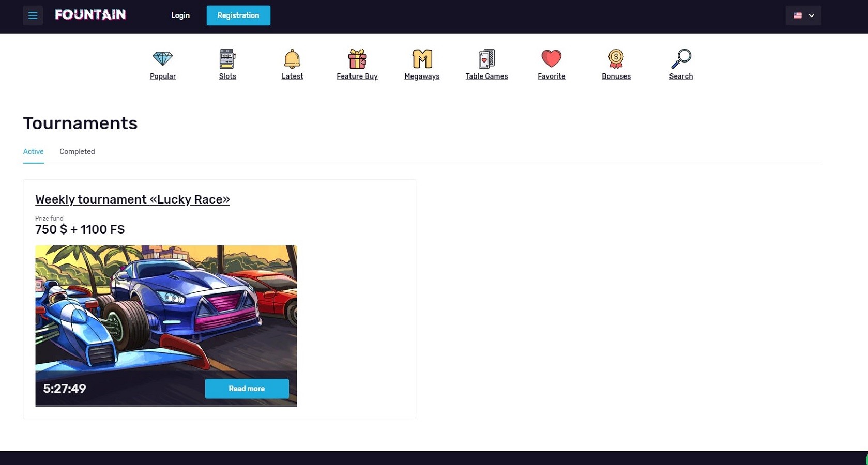868x465 pixels.
Task: Click the Bonuses medal icon
Action: [616, 58]
